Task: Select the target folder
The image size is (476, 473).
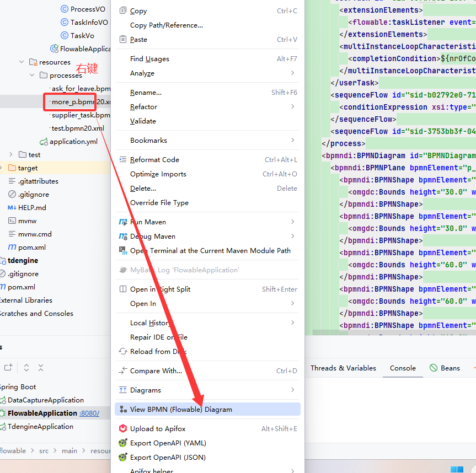Action: click(28, 168)
